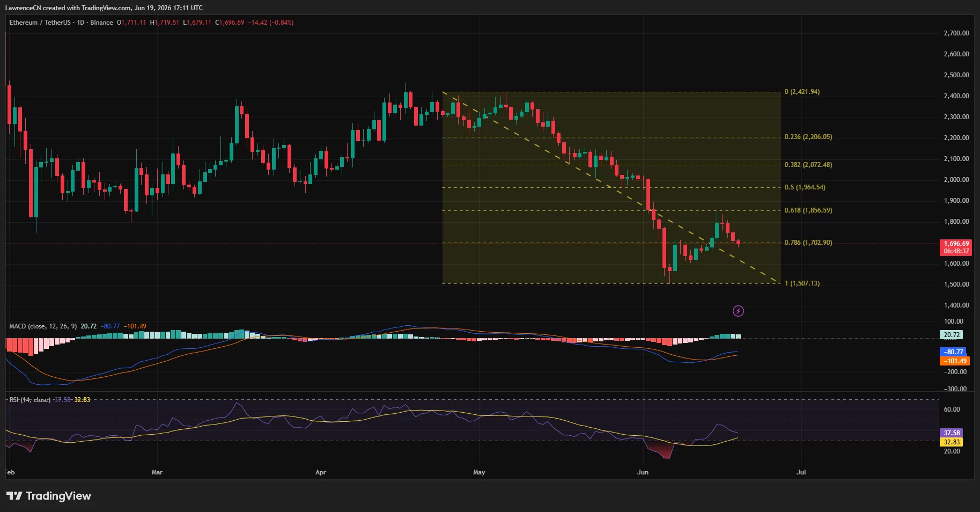
Task: Click the Ethereum / TetherUS symbol title
Action: point(40,23)
